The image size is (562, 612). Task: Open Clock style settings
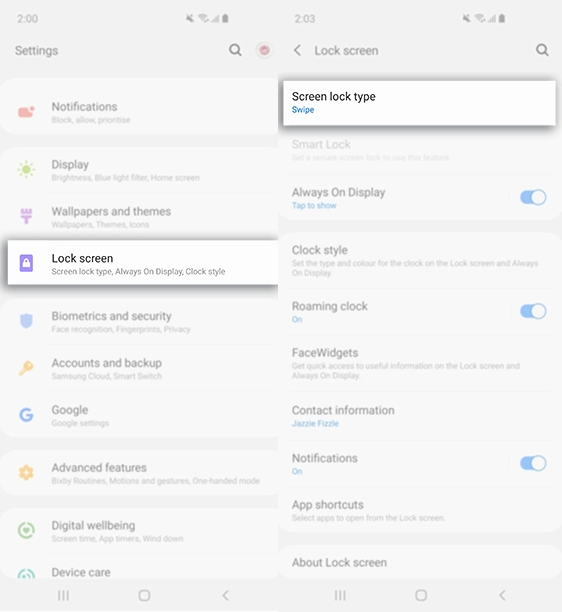419,261
